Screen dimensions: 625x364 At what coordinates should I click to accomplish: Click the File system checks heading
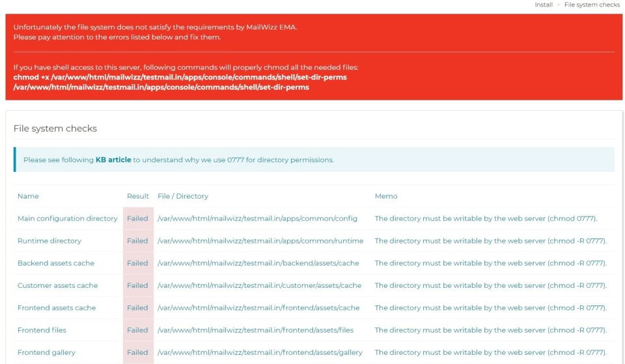(x=55, y=128)
